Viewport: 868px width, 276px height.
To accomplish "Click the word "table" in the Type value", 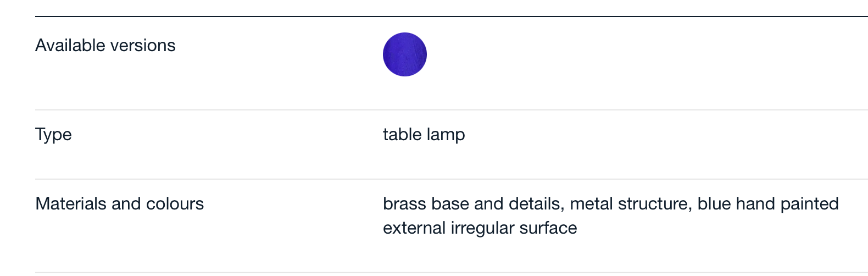I will 402,135.
